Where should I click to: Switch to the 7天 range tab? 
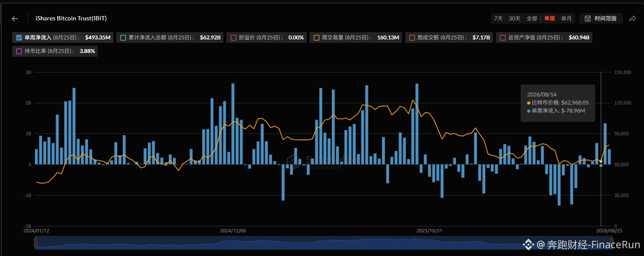(x=498, y=18)
